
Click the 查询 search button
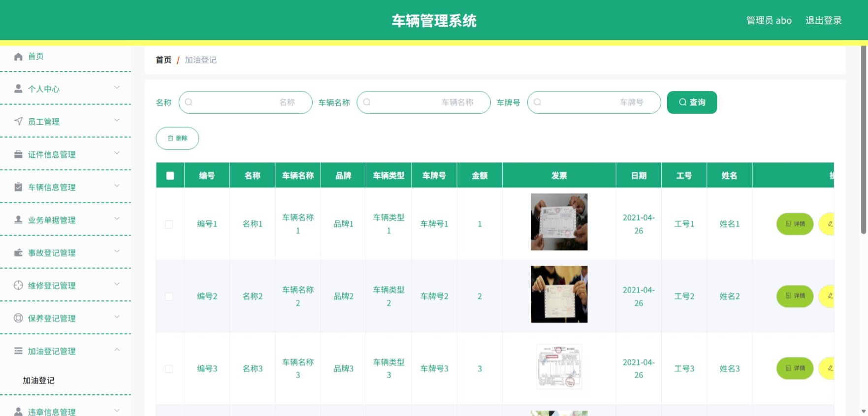click(x=692, y=103)
